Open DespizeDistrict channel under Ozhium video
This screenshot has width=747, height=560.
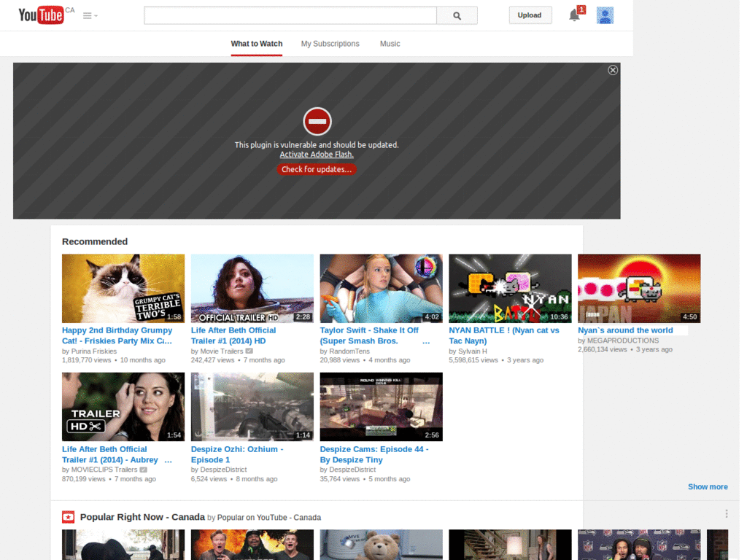pyautogui.click(x=223, y=470)
